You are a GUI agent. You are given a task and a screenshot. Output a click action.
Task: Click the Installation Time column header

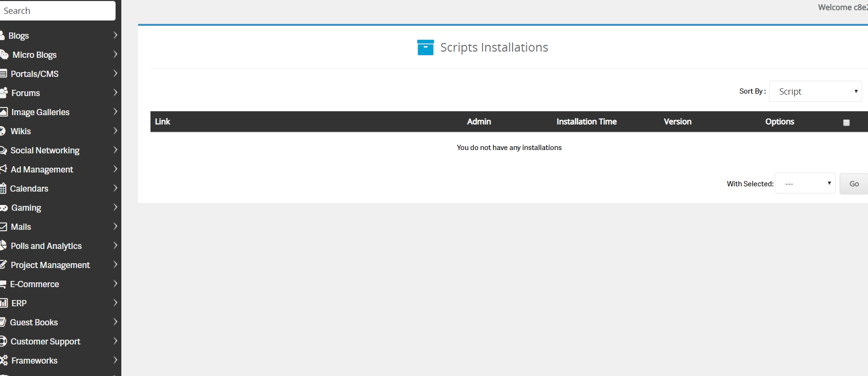coord(586,122)
